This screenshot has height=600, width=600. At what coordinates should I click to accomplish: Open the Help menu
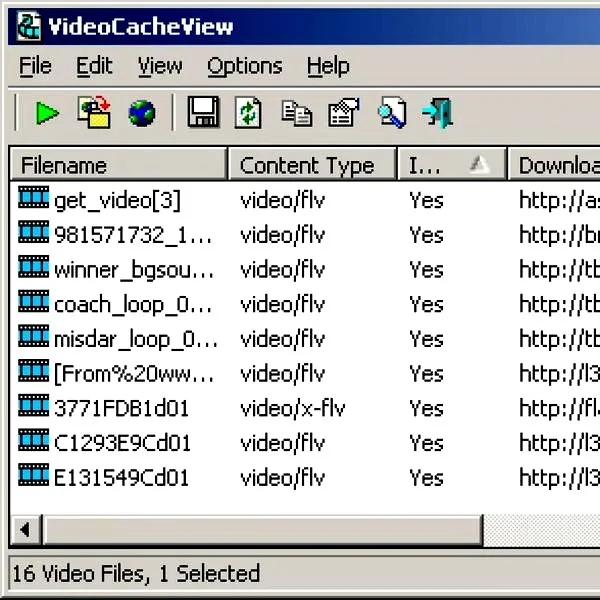(328, 66)
